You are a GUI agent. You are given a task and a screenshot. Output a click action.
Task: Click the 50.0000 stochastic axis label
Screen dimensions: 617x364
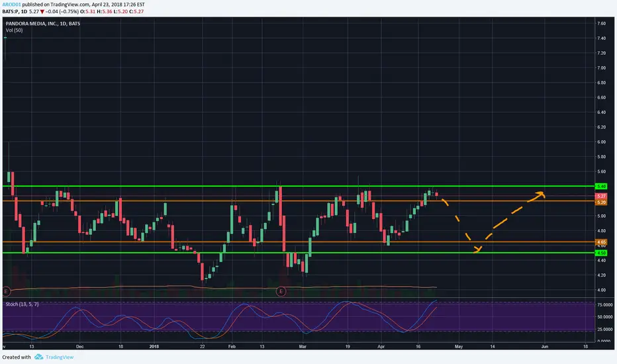pos(604,317)
